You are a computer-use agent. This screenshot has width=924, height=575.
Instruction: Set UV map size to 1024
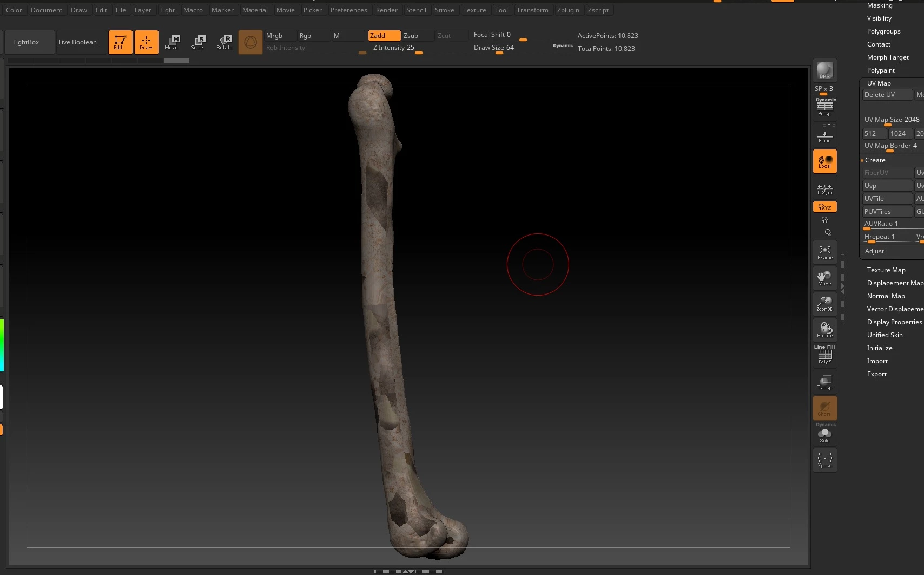click(x=901, y=134)
